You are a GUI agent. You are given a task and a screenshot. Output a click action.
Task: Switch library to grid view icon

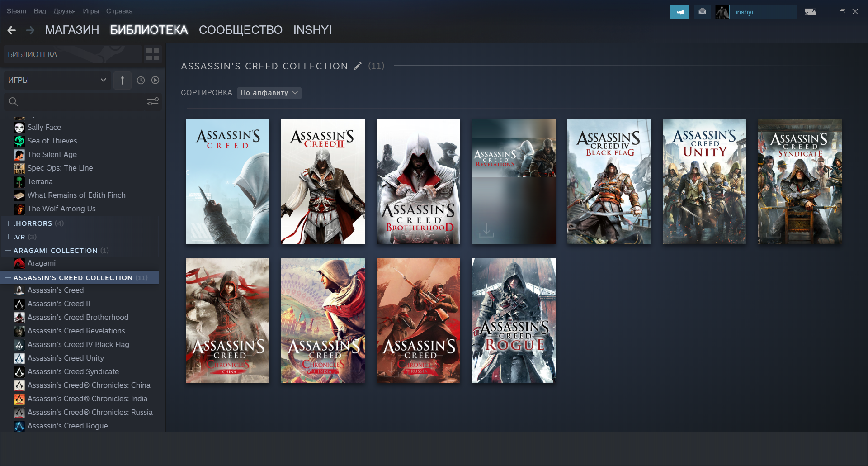pos(153,54)
